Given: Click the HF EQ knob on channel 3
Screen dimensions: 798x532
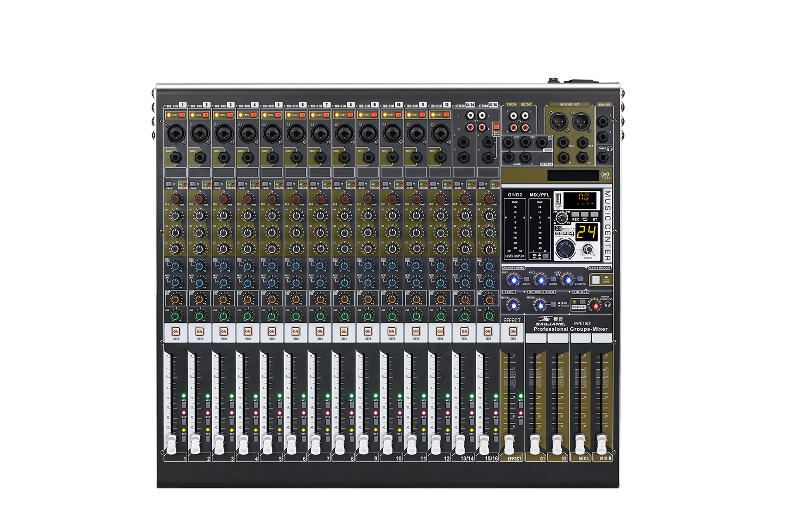Looking at the screenshot, I should point(224,215).
